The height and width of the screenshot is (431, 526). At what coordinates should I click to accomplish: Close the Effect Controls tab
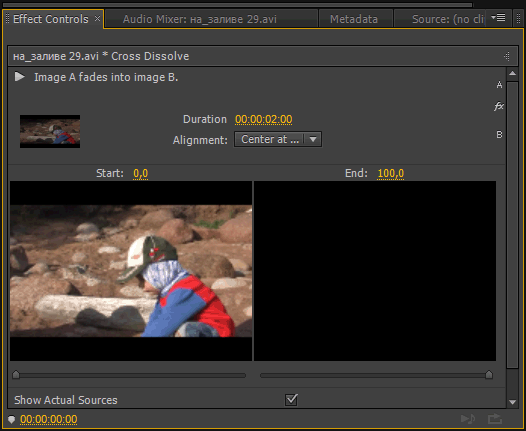[x=97, y=18]
